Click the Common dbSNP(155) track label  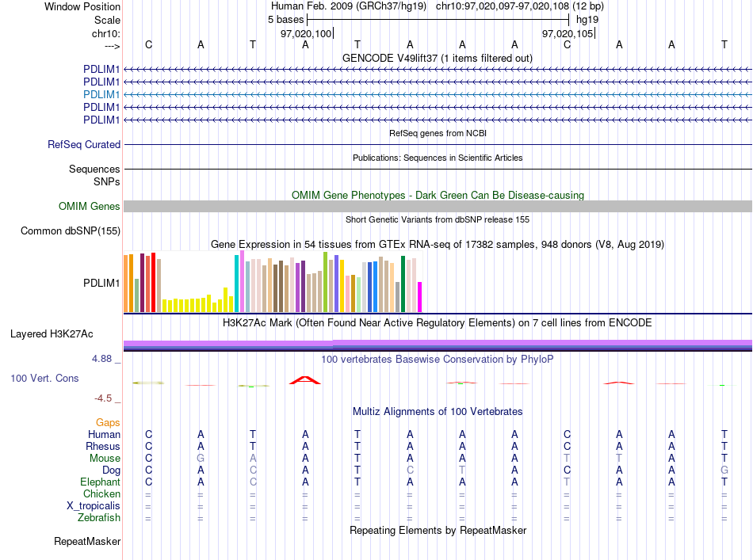tap(71, 230)
